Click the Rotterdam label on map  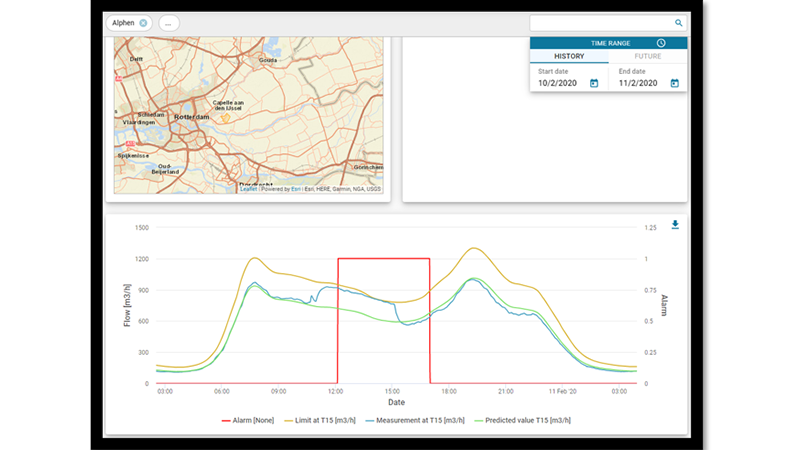click(191, 117)
